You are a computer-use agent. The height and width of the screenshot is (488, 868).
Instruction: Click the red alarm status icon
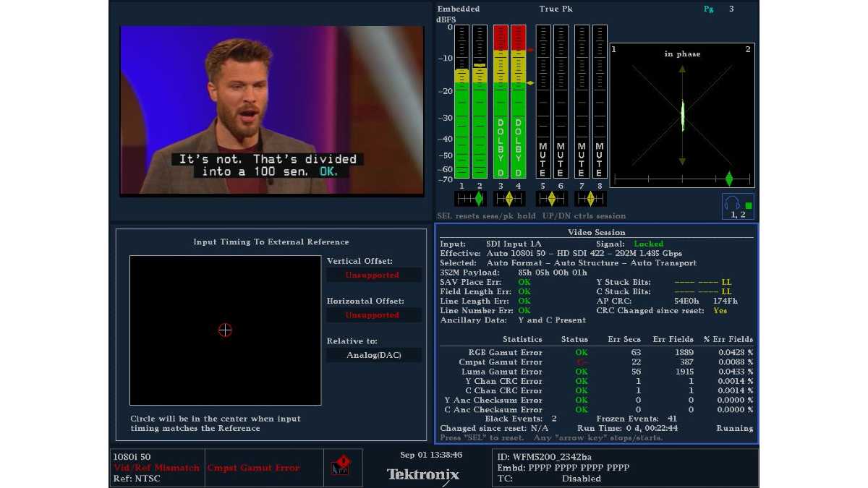pyautogui.click(x=340, y=464)
